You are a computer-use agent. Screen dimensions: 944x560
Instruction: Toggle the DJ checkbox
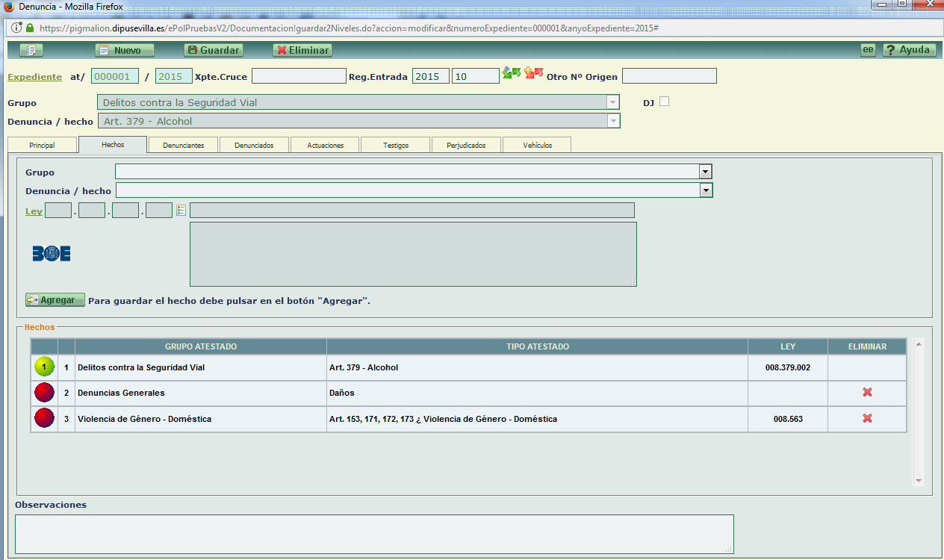[664, 102]
